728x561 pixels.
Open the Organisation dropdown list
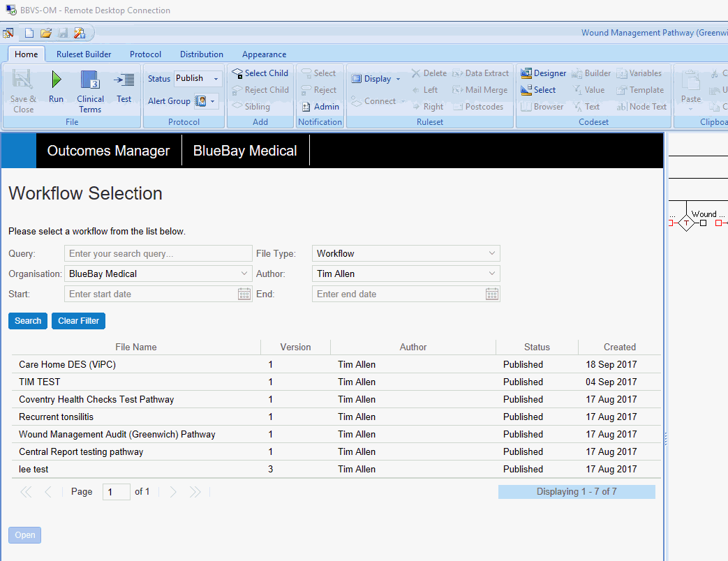coord(244,274)
